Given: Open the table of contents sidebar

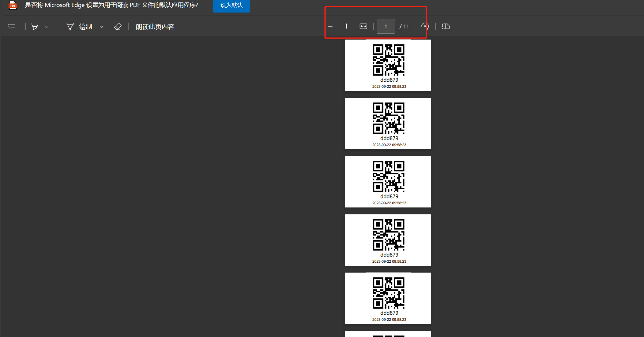Looking at the screenshot, I should 11,26.
